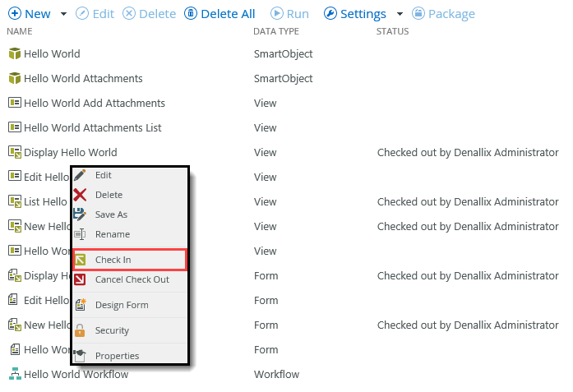Click the Security padlock icon in context menu

pos(81,330)
